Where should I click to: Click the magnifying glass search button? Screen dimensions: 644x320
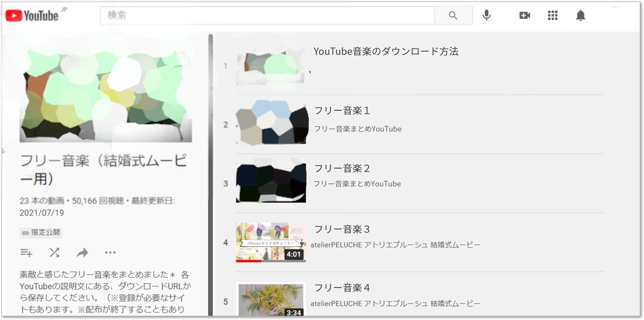453,16
